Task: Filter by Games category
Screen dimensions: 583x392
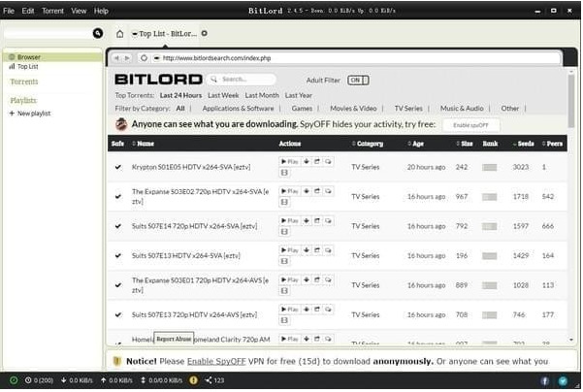Action: click(x=302, y=109)
